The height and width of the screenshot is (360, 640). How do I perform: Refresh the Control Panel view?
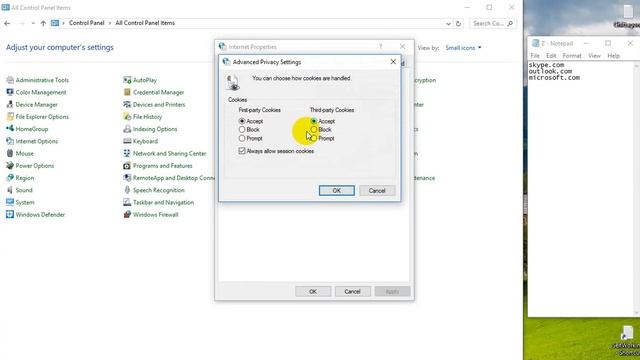[x=458, y=24]
